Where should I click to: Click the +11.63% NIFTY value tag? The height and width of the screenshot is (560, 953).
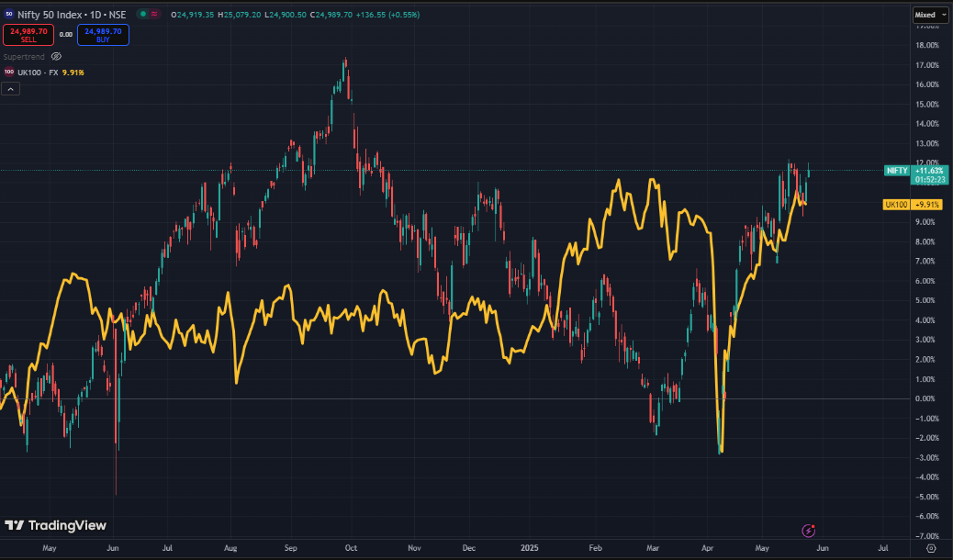929,171
